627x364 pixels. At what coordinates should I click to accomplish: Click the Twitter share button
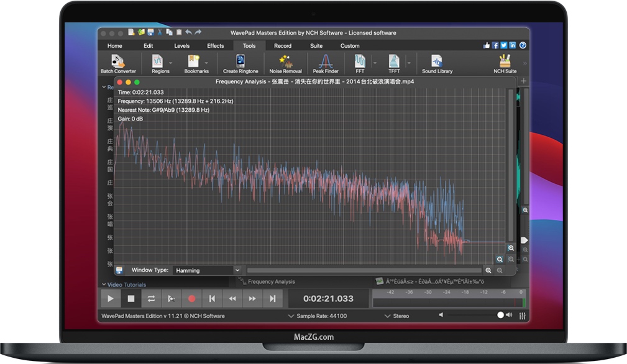pos(503,45)
